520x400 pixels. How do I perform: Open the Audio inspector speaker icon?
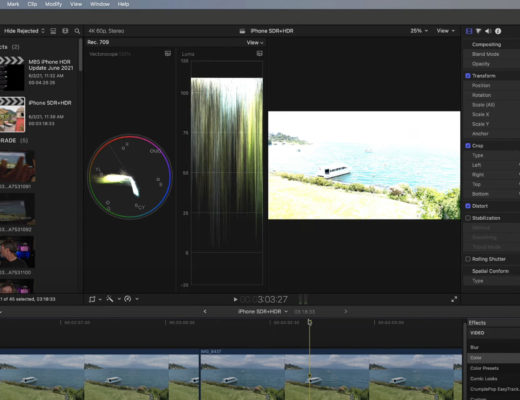[488, 31]
